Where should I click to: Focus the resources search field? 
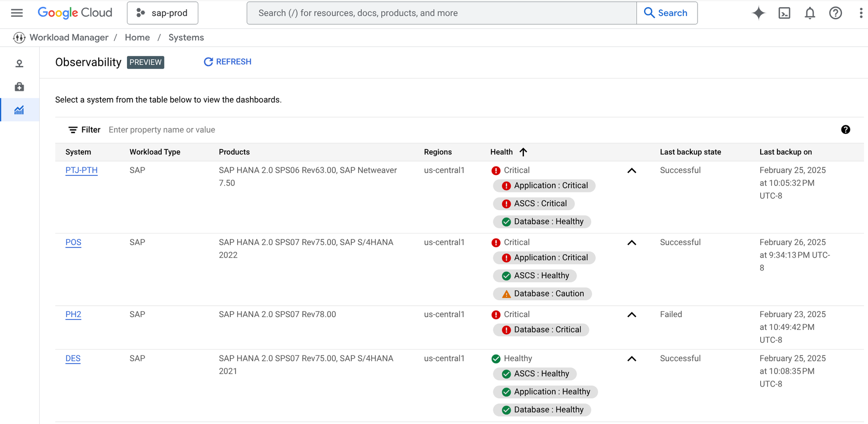tap(441, 13)
